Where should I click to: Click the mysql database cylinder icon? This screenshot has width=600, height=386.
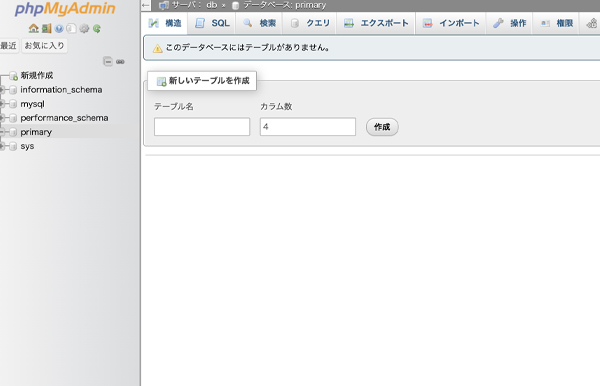(13, 104)
